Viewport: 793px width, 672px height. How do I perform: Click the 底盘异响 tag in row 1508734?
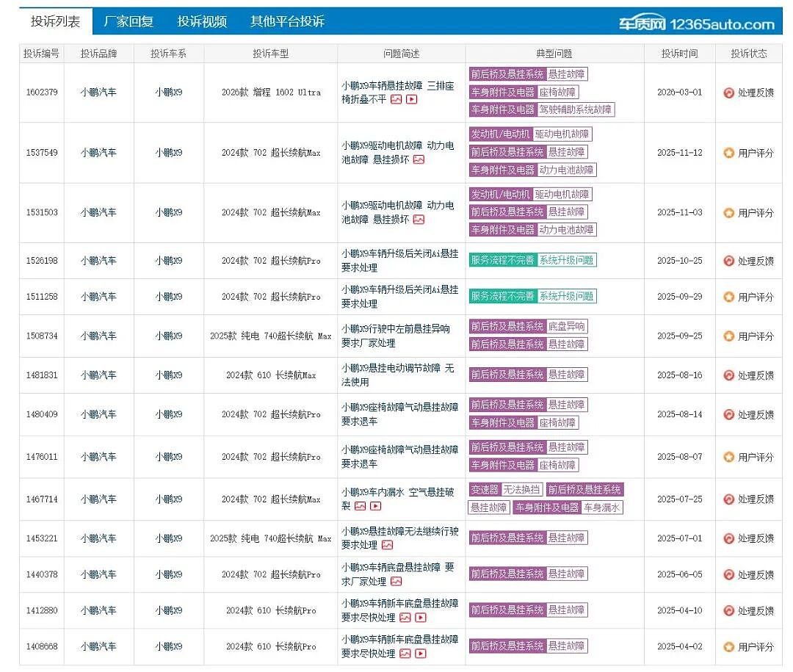tap(567, 326)
